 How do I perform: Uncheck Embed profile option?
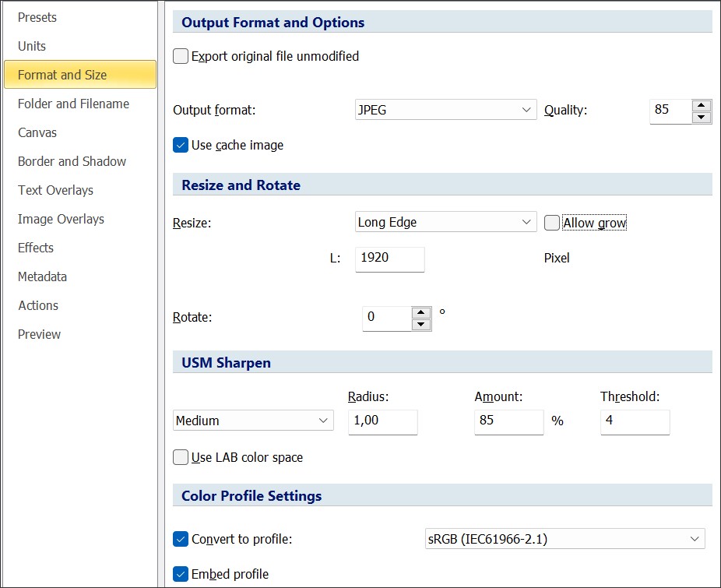pyautogui.click(x=181, y=574)
